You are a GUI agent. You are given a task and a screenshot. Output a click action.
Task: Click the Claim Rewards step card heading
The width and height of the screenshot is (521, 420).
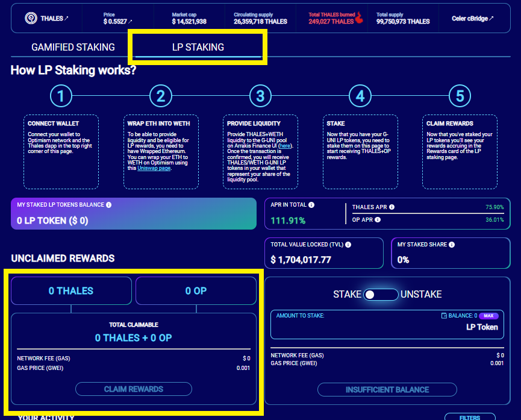click(x=450, y=124)
